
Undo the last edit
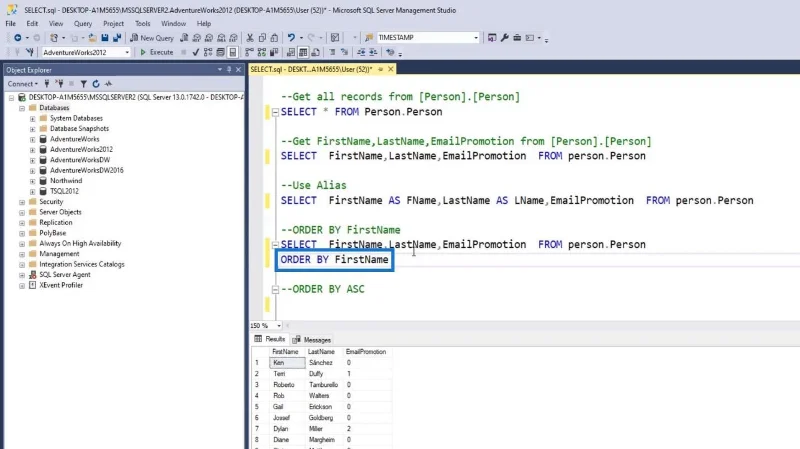[291, 38]
